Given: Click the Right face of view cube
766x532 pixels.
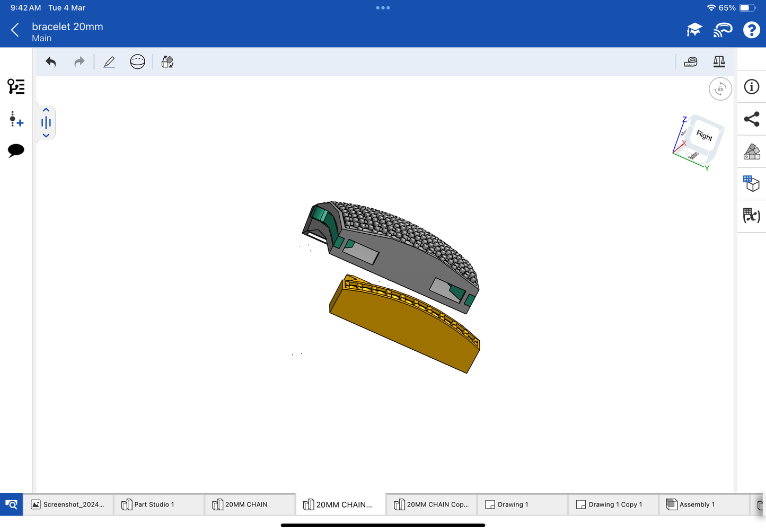Looking at the screenshot, I should (x=705, y=136).
